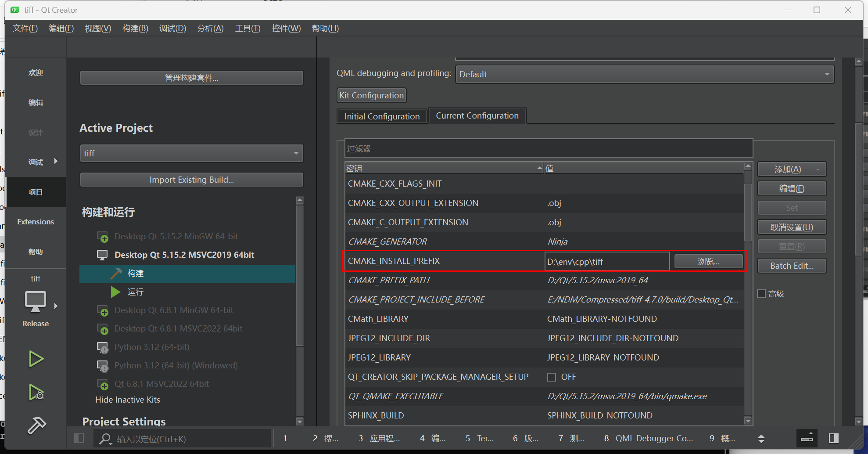Switch to Initial Configuration tab
The image size is (868, 454).
coord(382,116)
